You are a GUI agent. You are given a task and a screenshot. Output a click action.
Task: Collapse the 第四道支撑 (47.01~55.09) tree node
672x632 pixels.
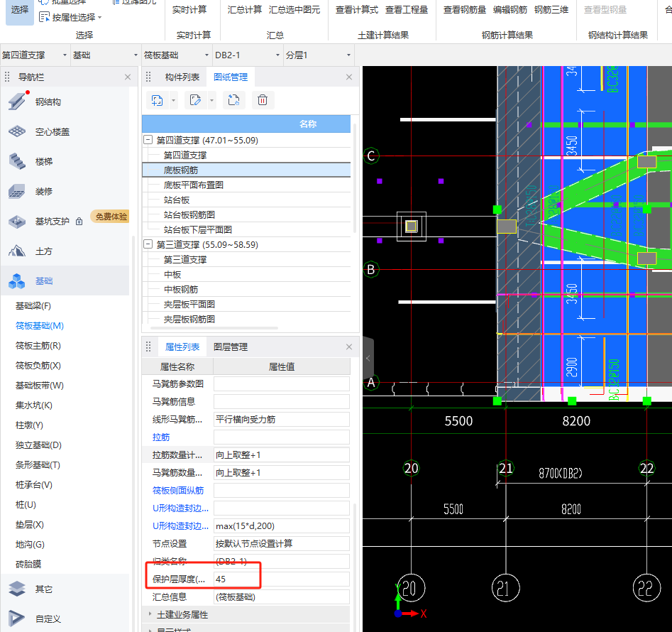(148, 140)
